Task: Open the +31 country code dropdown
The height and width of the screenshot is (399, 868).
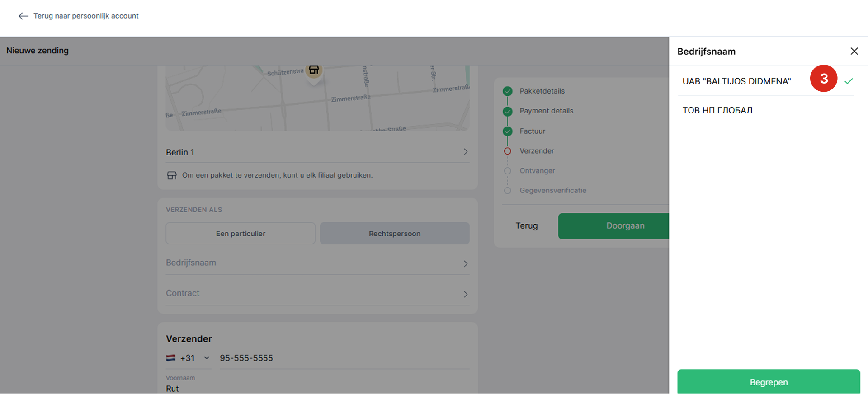Action: 195,358
